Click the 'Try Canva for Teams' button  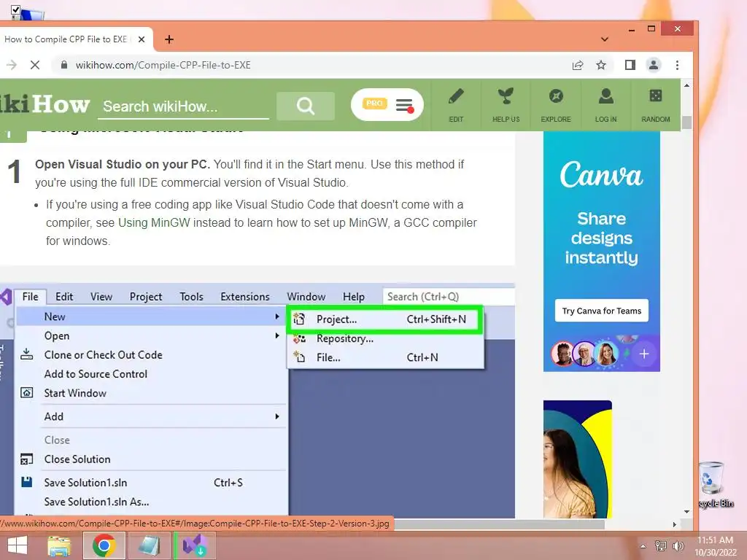tap(602, 311)
